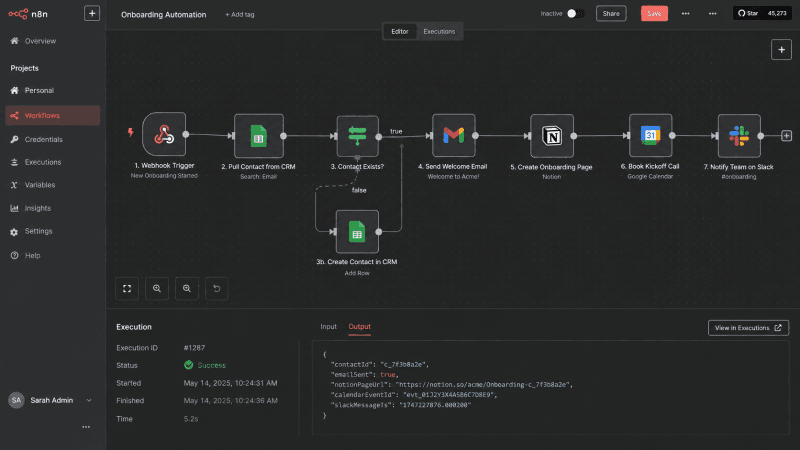Select the Create Onboarding Page Notion node
This screenshot has height=450, width=800.
[552, 136]
